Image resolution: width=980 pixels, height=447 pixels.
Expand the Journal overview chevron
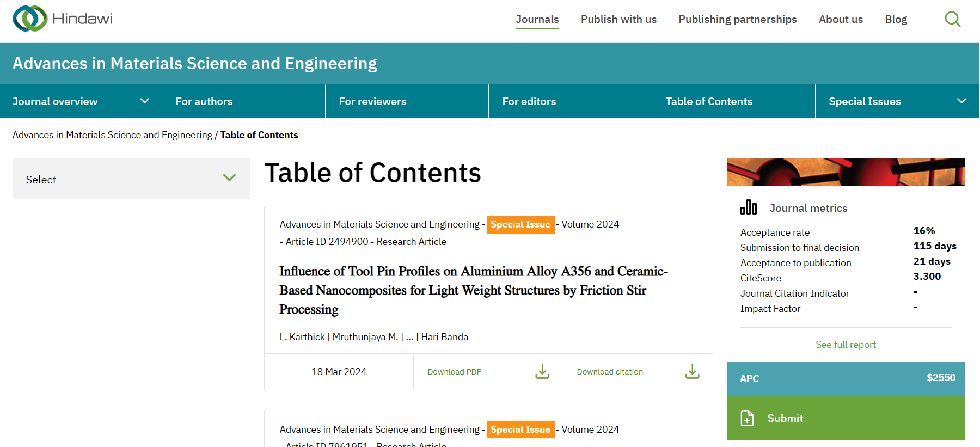(144, 101)
